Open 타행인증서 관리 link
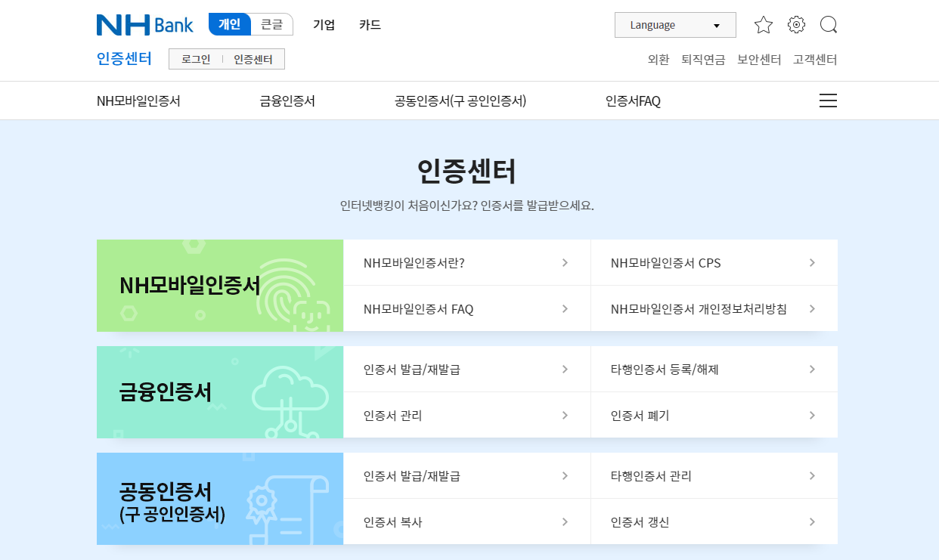939x560 pixels. (714, 475)
